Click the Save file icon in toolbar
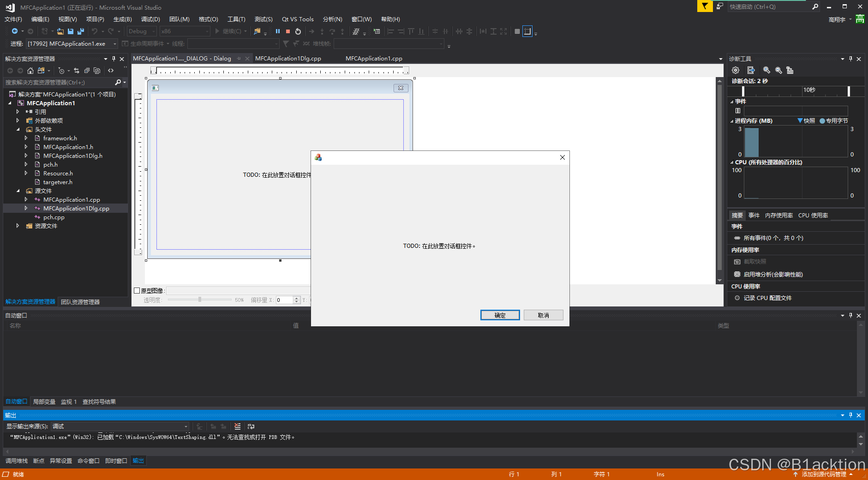Image resolution: width=868 pixels, height=480 pixels. [71, 31]
